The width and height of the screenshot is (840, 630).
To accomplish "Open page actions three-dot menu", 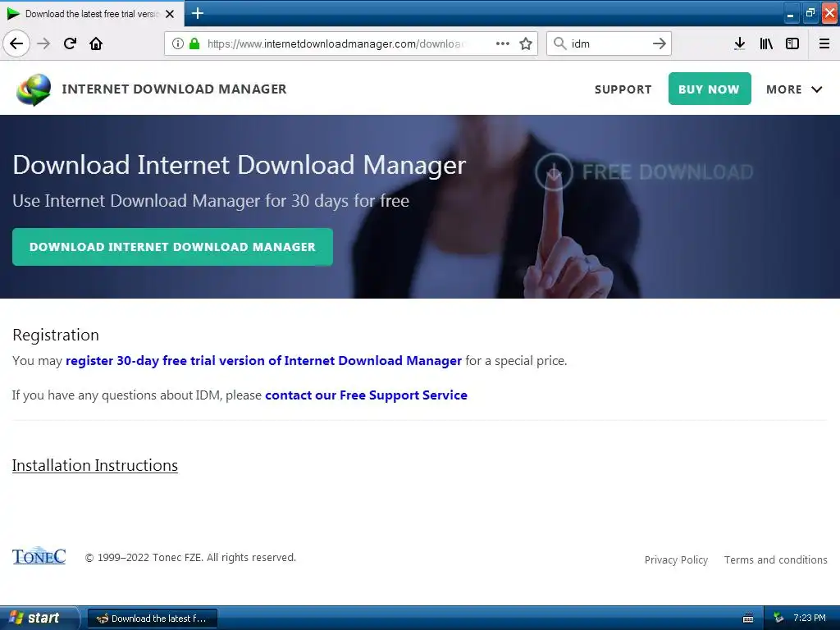I will [x=503, y=43].
